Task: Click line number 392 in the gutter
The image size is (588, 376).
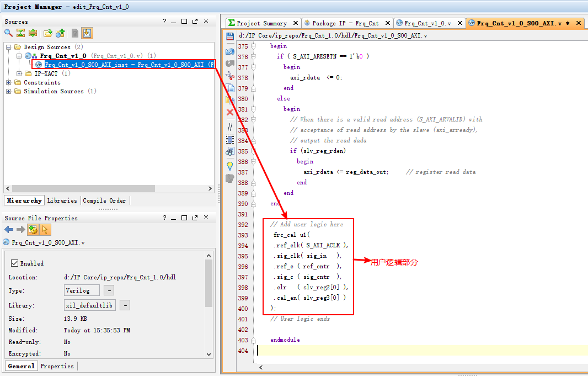Action: [243, 225]
